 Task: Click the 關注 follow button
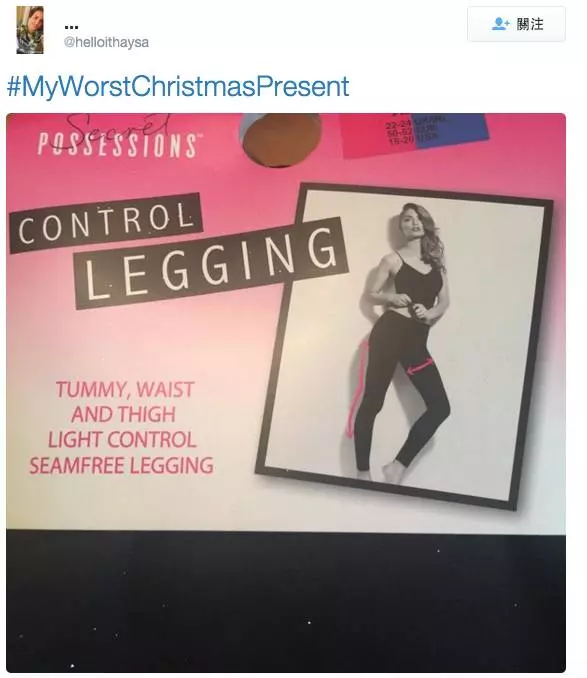pos(516,24)
